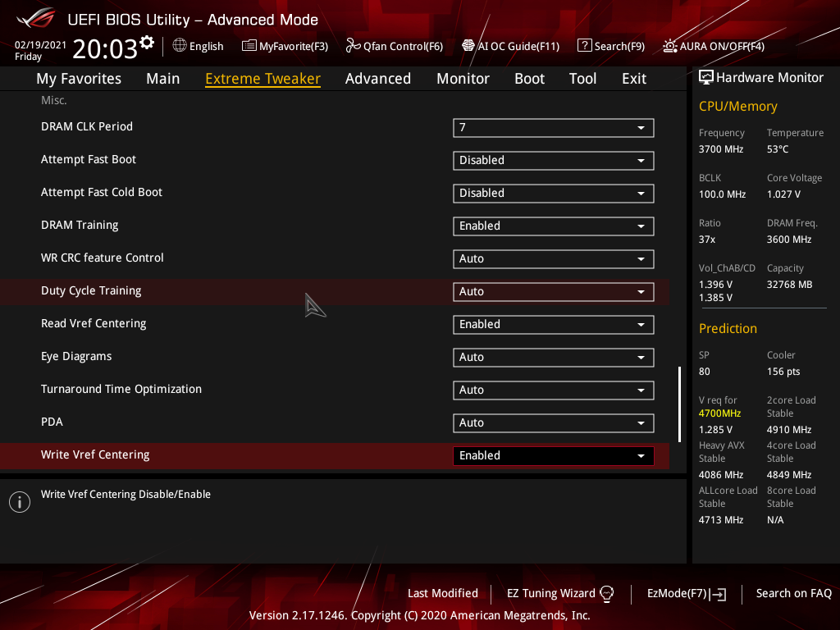Click the info icon beside help text
Image resolution: width=840 pixels, height=630 pixels.
click(20, 502)
